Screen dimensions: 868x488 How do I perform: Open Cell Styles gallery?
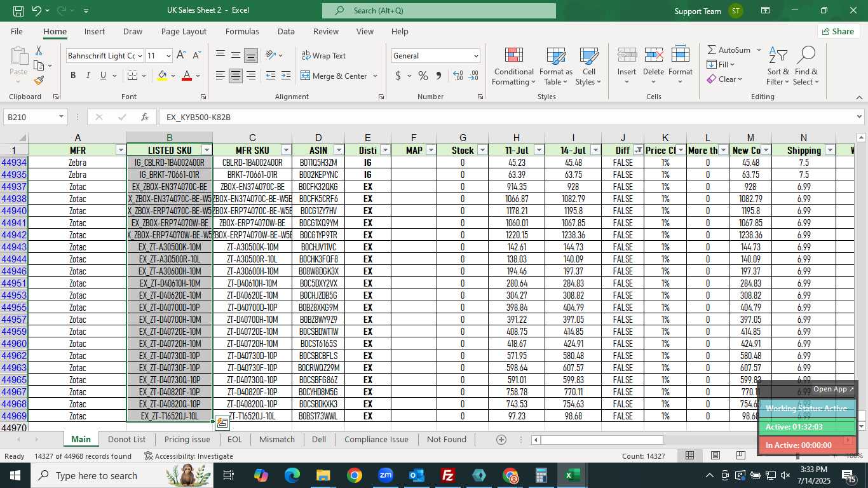[589, 66]
